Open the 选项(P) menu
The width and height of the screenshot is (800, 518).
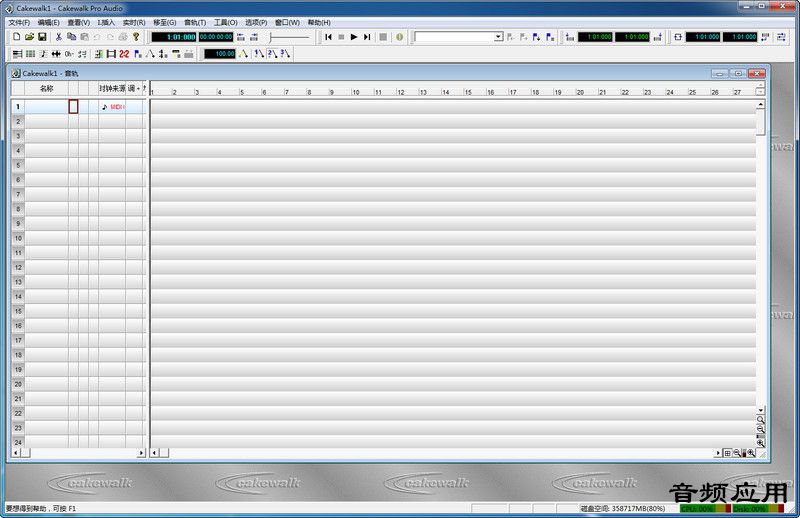(256, 22)
